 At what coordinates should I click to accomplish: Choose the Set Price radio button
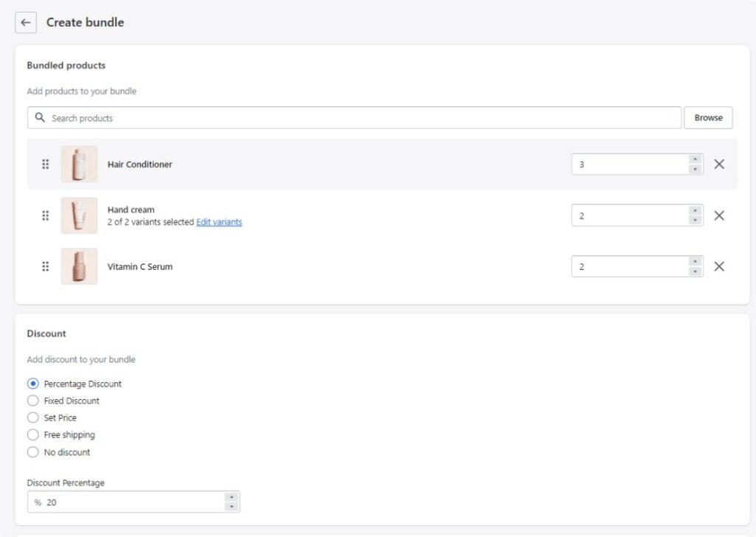click(x=33, y=418)
